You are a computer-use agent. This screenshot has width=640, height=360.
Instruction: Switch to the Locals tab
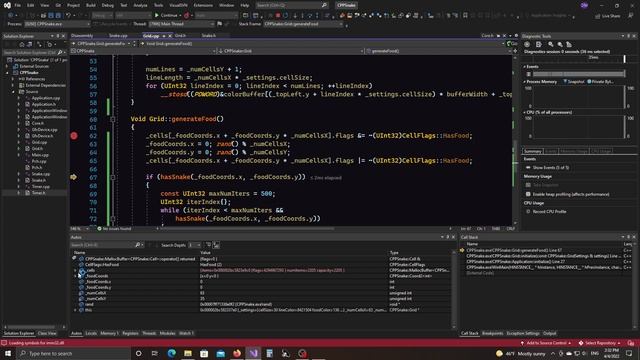[x=91, y=333]
